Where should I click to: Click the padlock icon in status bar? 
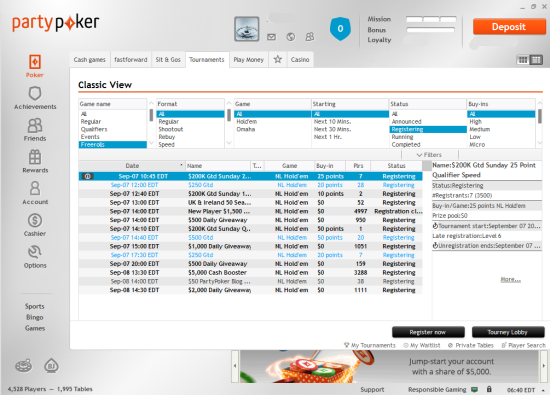point(489,389)
